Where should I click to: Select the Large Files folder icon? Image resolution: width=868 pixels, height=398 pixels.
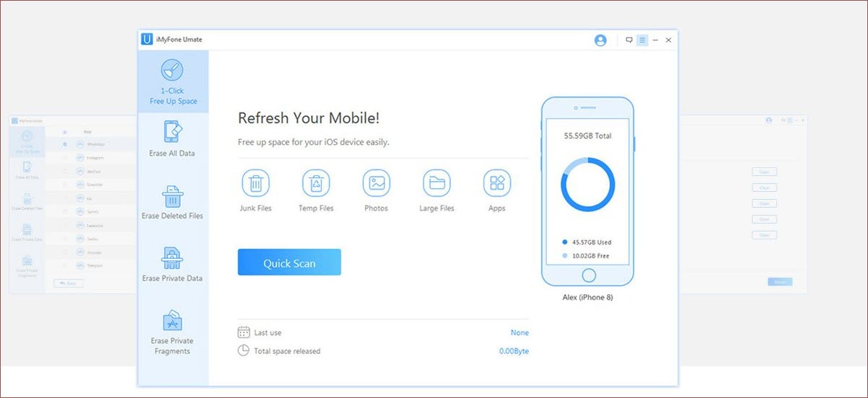(x=437, y=183)
